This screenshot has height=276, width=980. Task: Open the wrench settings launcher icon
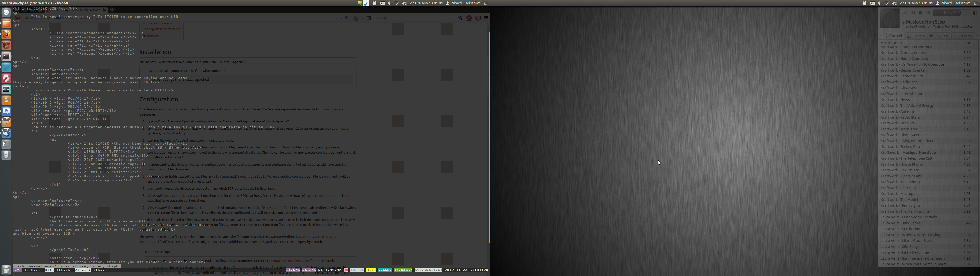pos(6,78)
